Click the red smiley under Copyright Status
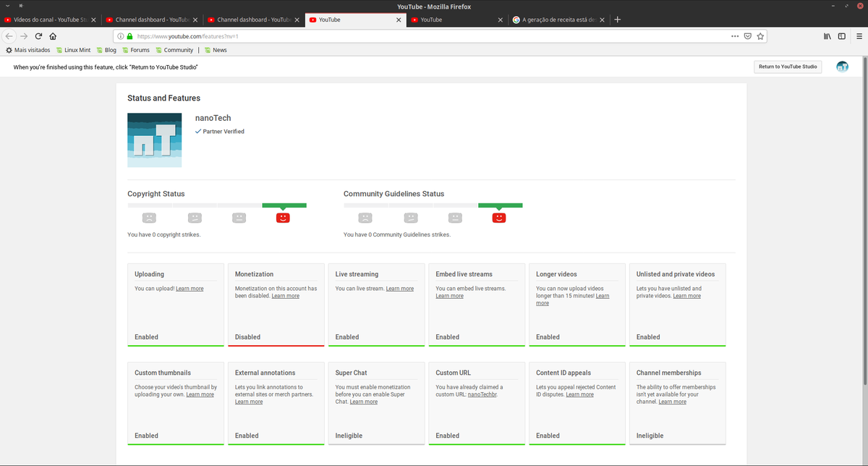The width and height of the screenshot is (868, 466). 283,217
